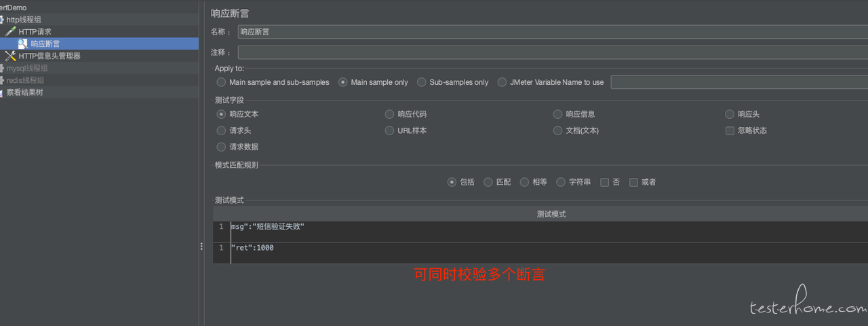Image resolution: width=868 pixels, height=326 pixels.
Task: Select the disabled mysql线程组 node
Action: click(x=27, y=68)
